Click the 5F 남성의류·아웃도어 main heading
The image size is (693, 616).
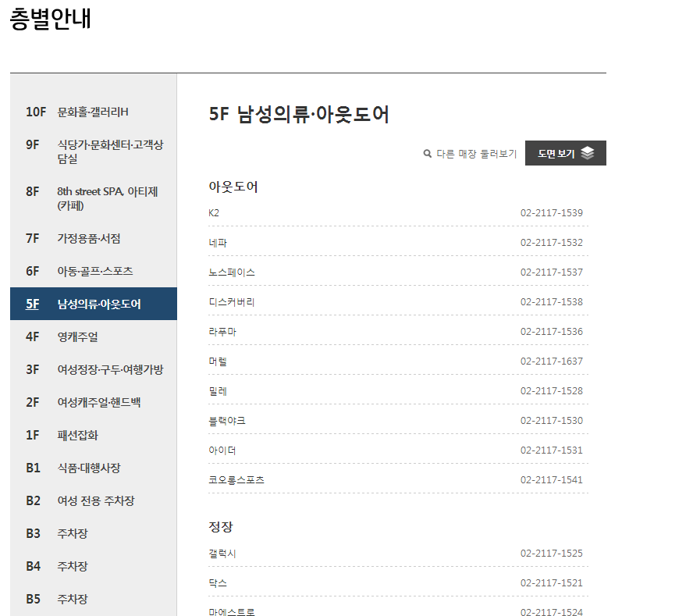point(299,114)
